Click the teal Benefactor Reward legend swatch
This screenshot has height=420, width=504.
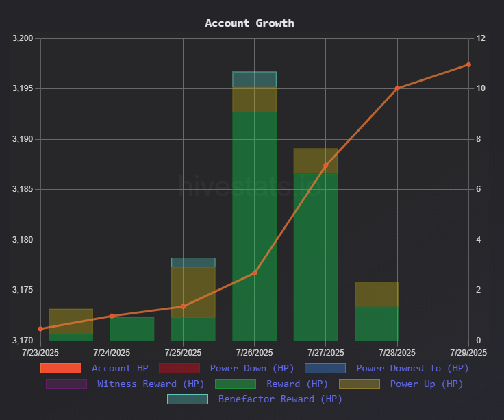[188, 399]
